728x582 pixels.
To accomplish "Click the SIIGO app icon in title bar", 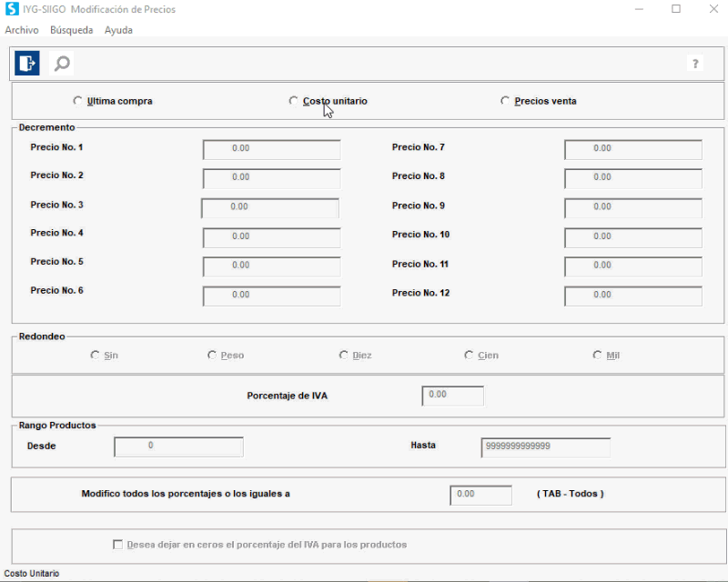I will (x=12, y=9).
